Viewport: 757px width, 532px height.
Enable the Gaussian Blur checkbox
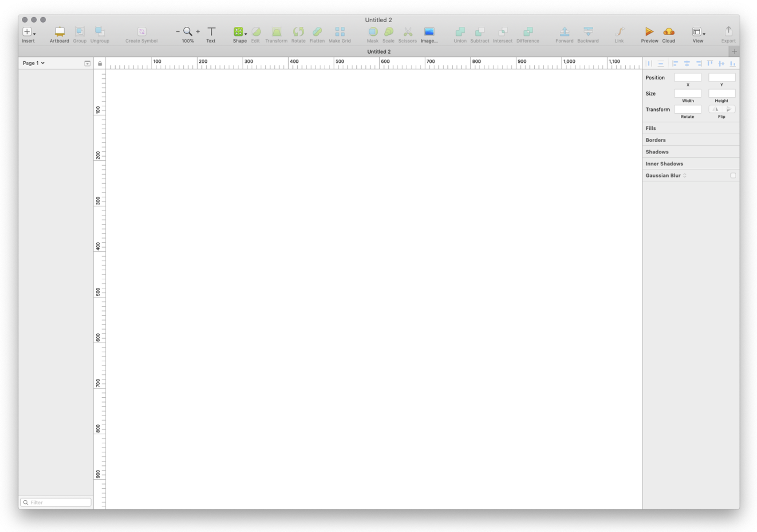pyautogui.click(x=733, y=176)
